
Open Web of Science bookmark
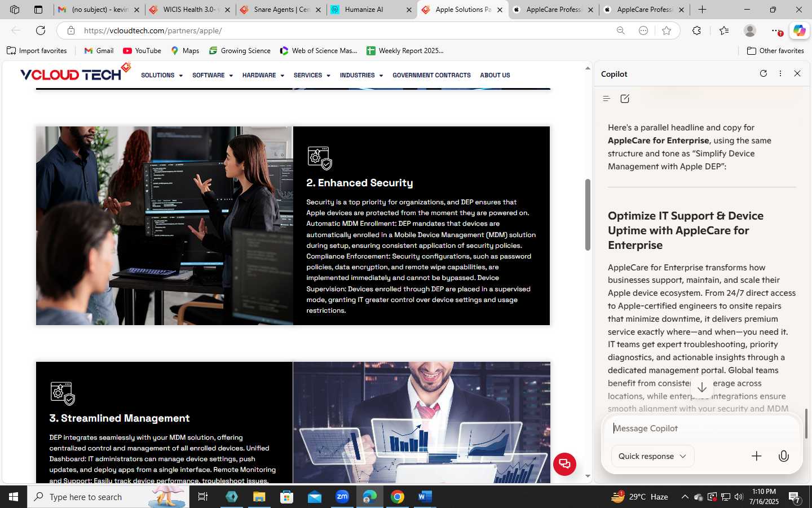tap(319, 51)
